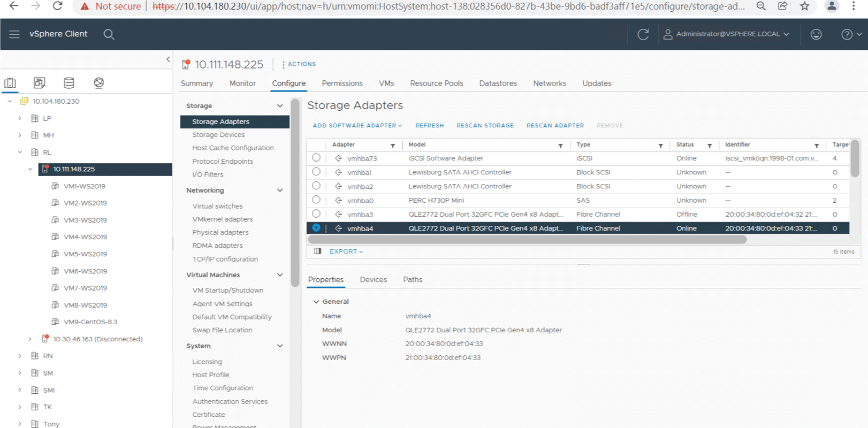Collapse the left navigation panel
This screenshot has width=868, height=428.
[x=168, y=59]
